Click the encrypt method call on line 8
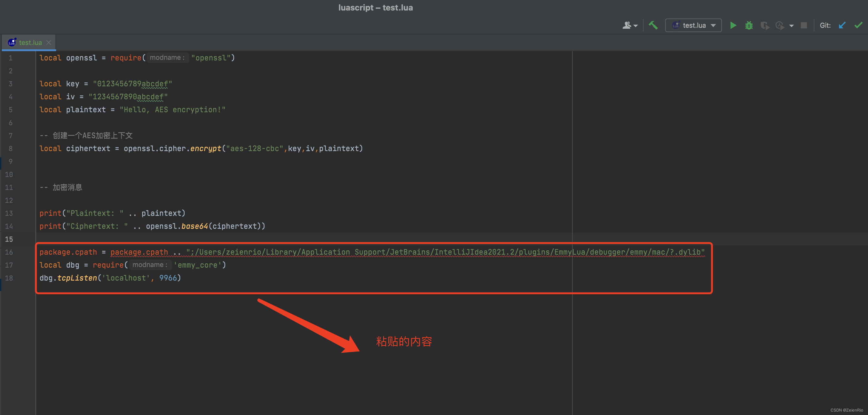The width and height of the screenshot is (868, 415). pyautogui.click(x=206, y=149)
